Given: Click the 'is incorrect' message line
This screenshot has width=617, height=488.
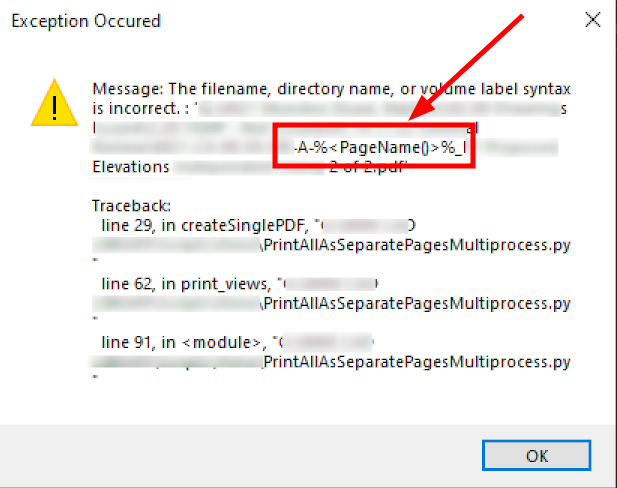Looking at the screenshot, I should [142, 107].
